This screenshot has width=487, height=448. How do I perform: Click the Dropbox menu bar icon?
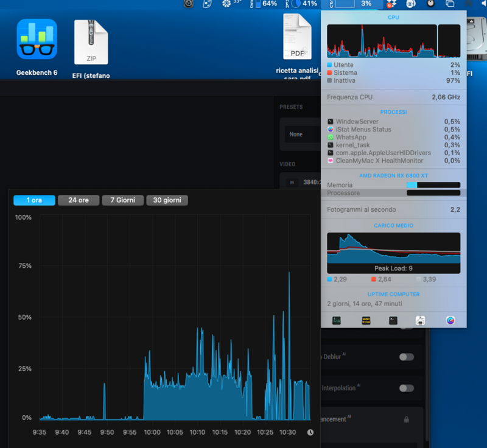pos(391,4)
